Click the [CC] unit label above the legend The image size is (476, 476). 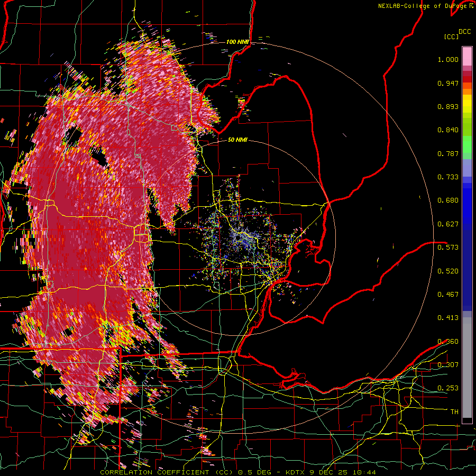coord(451,36)
